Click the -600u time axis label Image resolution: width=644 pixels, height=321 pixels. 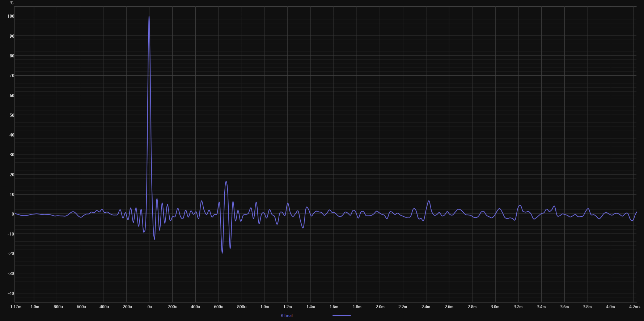click(80, 307)
